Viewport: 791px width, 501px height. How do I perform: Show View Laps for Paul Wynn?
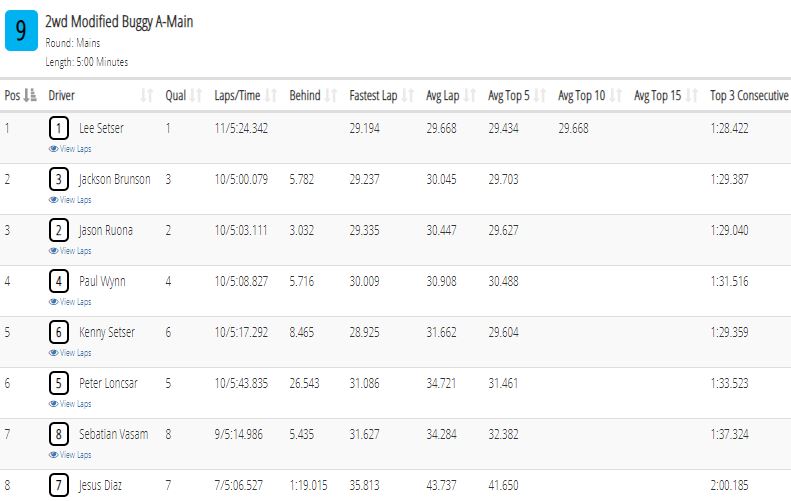[70, 302]
